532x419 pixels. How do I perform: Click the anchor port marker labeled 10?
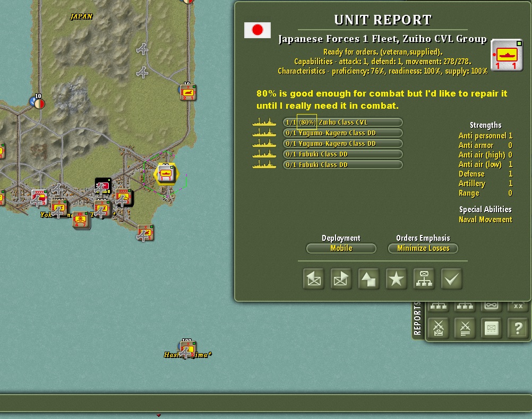click(37, 101)
